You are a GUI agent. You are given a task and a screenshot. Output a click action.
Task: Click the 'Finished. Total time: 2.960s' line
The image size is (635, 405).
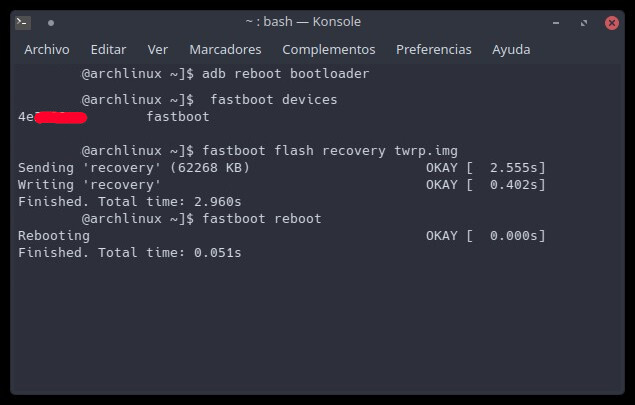pyautogui.click(x=130, y=202)
